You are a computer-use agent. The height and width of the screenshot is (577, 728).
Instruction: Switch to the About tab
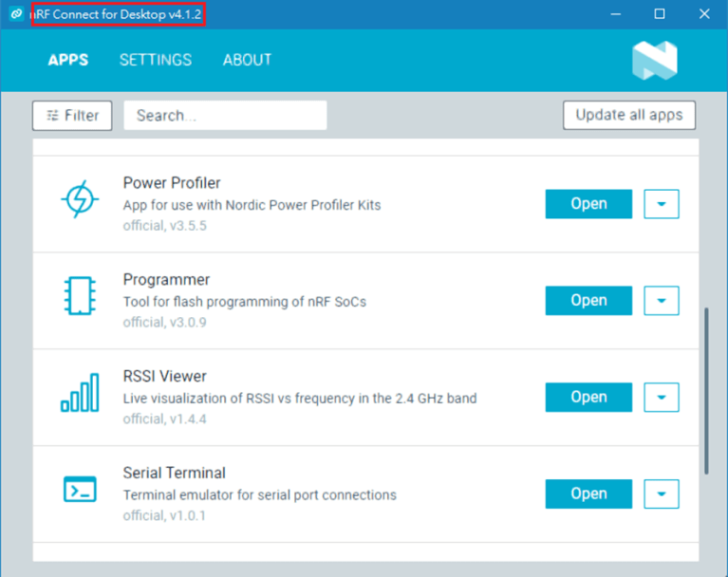tap(247, 60)
